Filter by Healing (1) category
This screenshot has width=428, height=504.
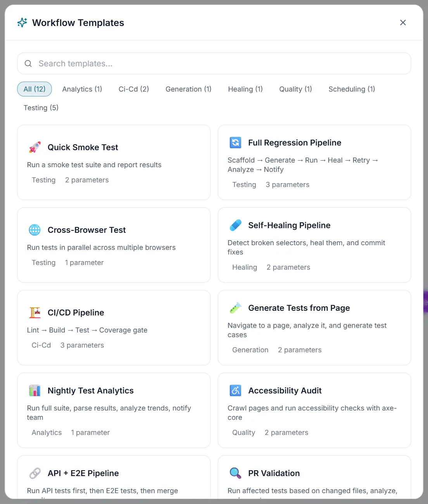coord(245,89)
